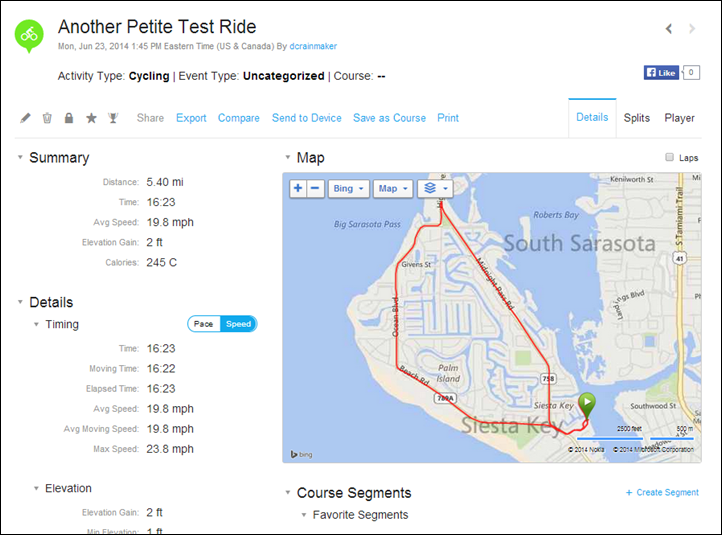Screen dimensions: 722x535
Task: Select Speed on the timing toggle
Action: point(238,324)
